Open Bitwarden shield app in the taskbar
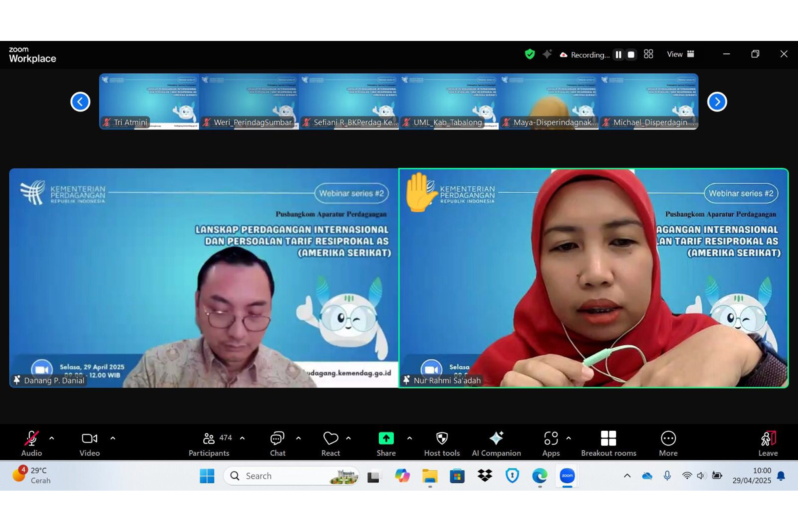This screenshot has height=532, width=798. click(512, 476)
